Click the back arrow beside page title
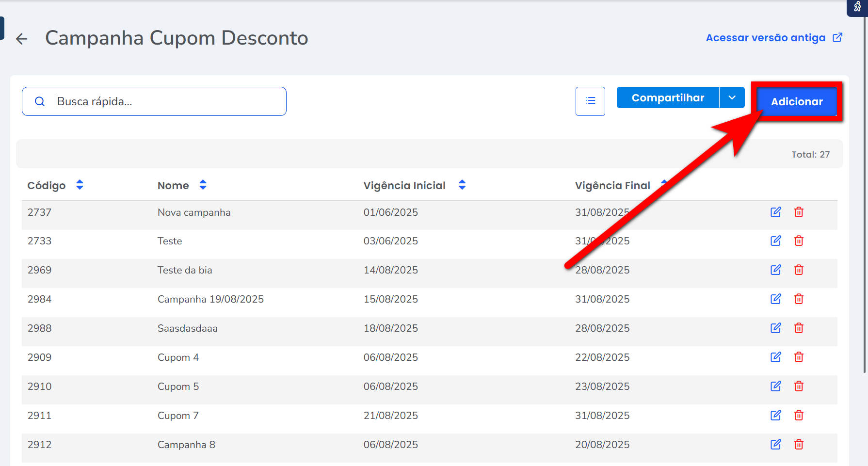This screenshot has width=868, height=466. (x=22, y=39)
